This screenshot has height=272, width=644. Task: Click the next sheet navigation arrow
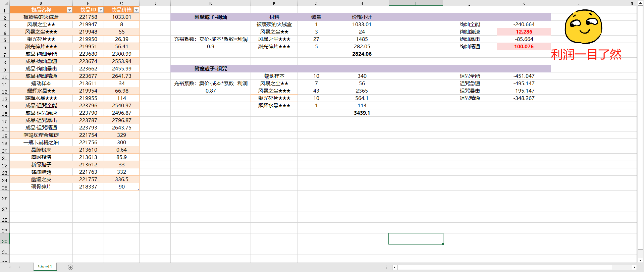click(x=19, y=267)
